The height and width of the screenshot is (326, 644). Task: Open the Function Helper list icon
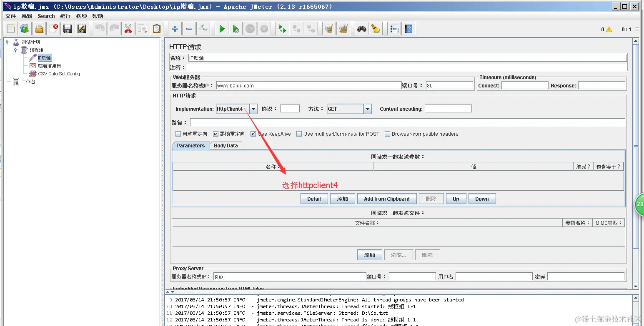(394, 29)
